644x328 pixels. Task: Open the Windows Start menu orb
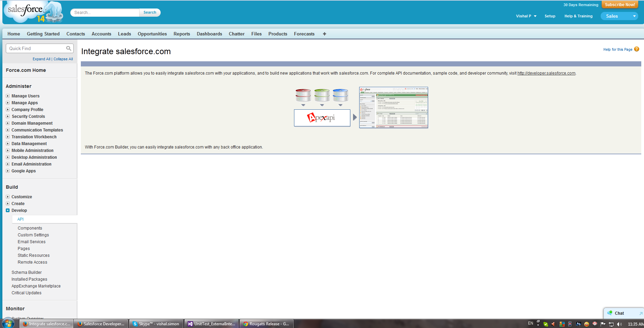point(8,323)
